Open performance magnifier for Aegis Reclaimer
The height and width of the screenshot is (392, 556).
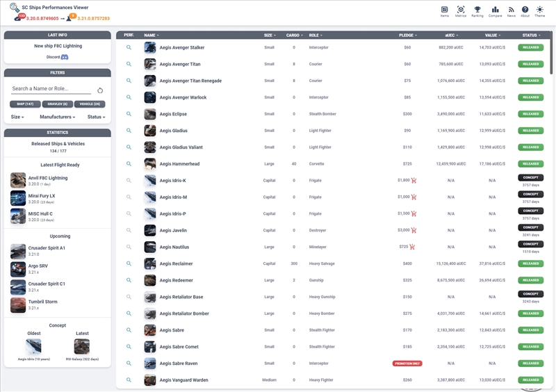coord(129,263)
